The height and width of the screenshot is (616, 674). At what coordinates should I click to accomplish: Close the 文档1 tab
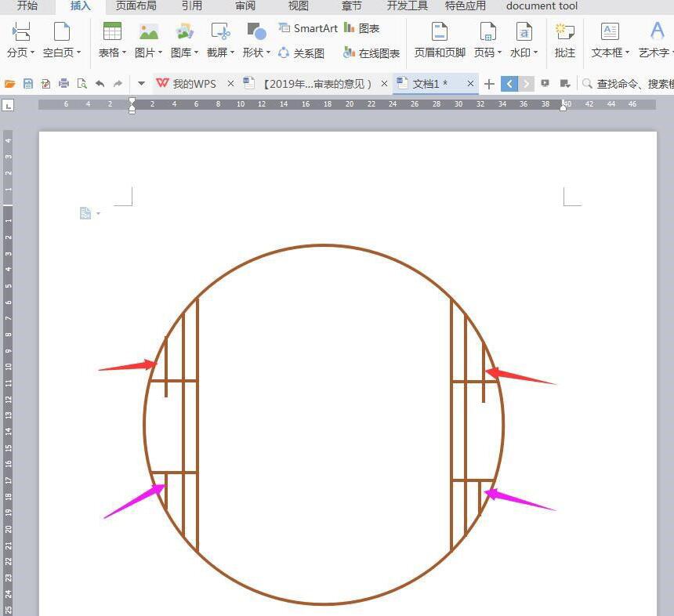click(x=471, y=83)
